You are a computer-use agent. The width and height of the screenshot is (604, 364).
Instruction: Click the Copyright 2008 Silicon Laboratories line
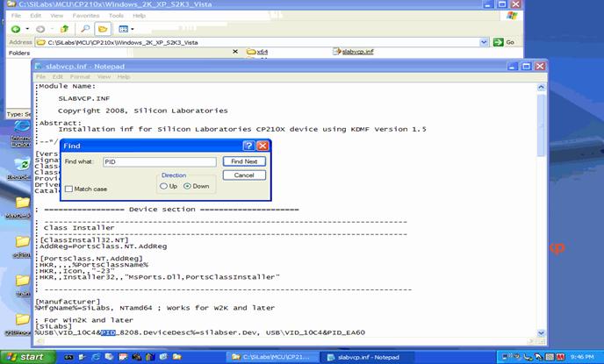coord(143,111)
